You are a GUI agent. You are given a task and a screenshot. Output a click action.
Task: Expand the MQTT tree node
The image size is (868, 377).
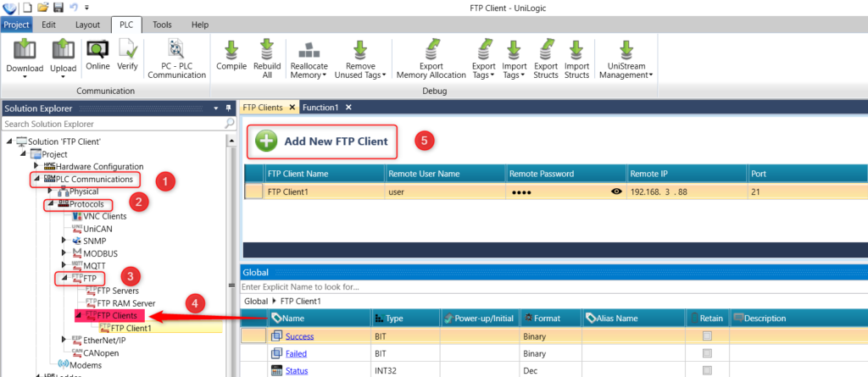pyautogui.click(x=65, y=266)
